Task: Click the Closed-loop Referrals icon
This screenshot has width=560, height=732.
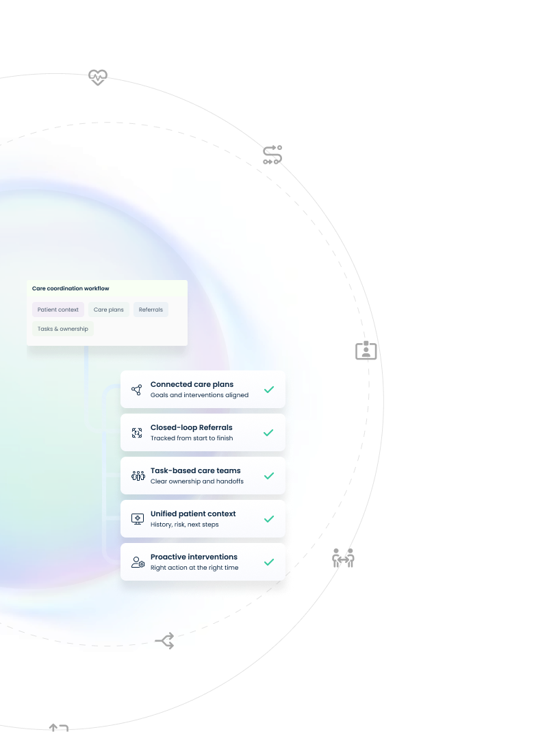Action: coord(137,432)
